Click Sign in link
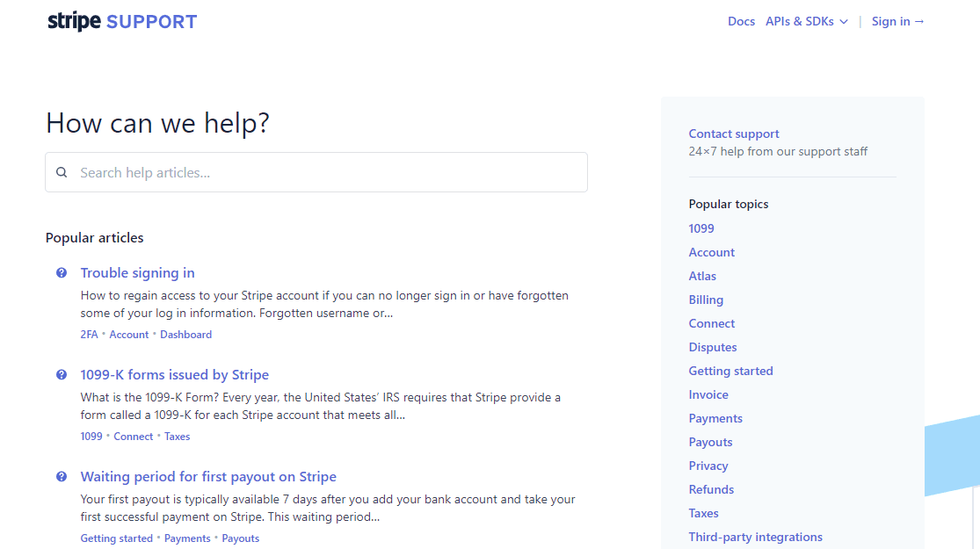Viewport: 980px width, 549px height. click(x=897, y=21)
